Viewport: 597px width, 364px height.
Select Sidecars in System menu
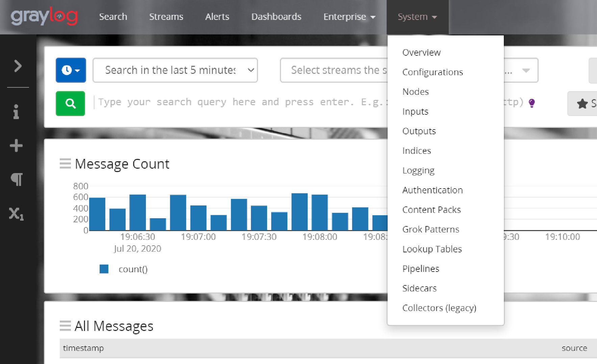point(419,288)
